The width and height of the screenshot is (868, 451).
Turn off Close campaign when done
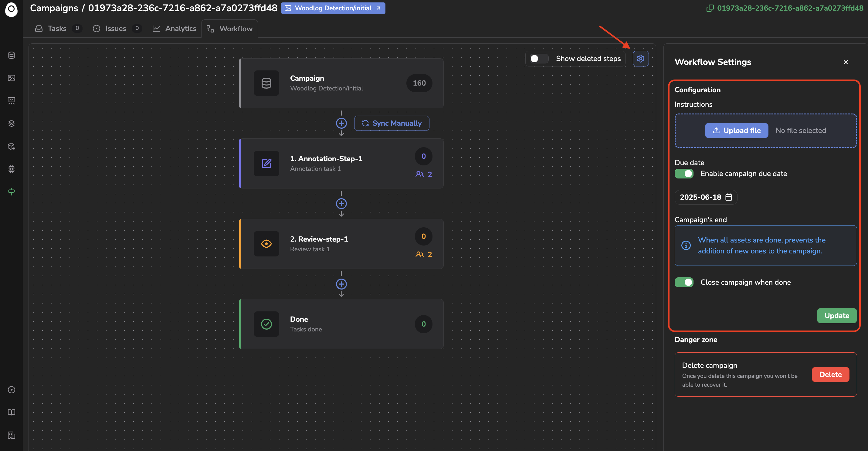click(x=684, y=282)
